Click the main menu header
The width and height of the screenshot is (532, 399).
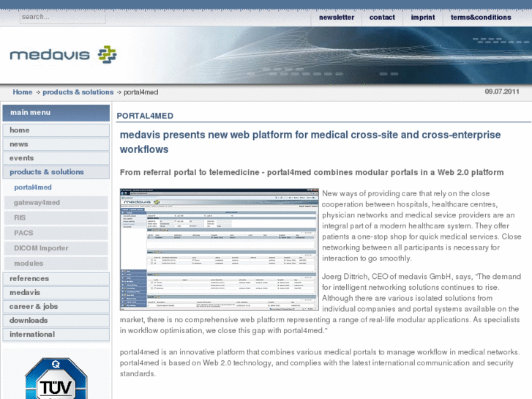tap(56, 113)
